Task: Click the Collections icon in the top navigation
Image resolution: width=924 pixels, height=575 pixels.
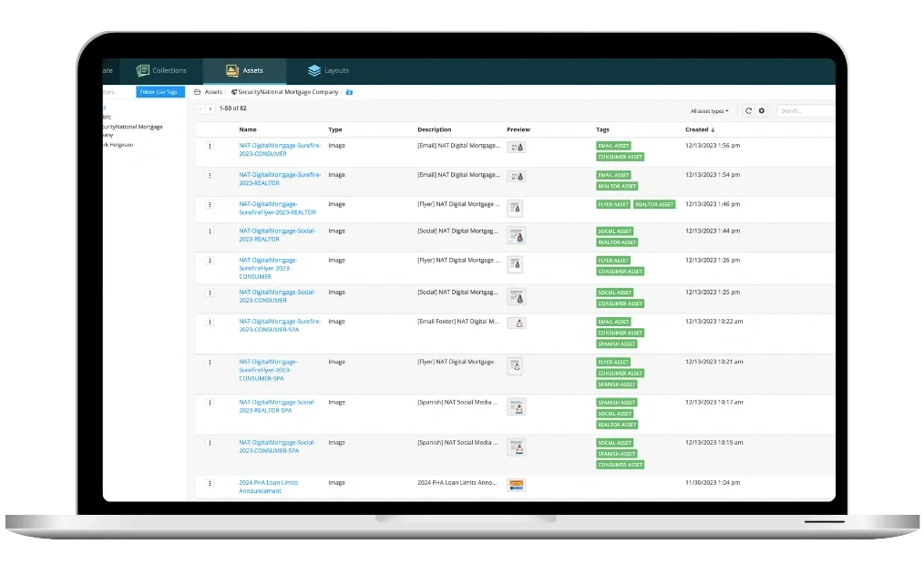Action: [142, 70]
